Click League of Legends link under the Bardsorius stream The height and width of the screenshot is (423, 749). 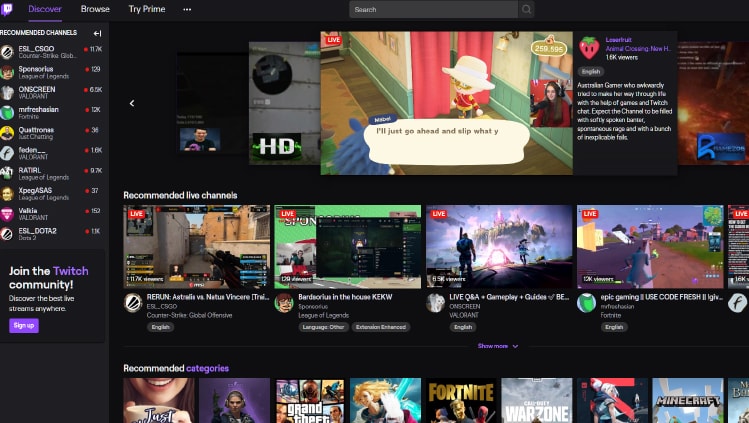click(x=323, y=316)
